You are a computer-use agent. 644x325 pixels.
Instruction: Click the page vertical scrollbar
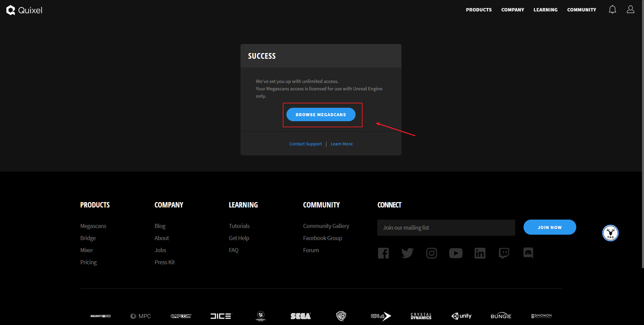pyautogui.click(x=643, y=134)
